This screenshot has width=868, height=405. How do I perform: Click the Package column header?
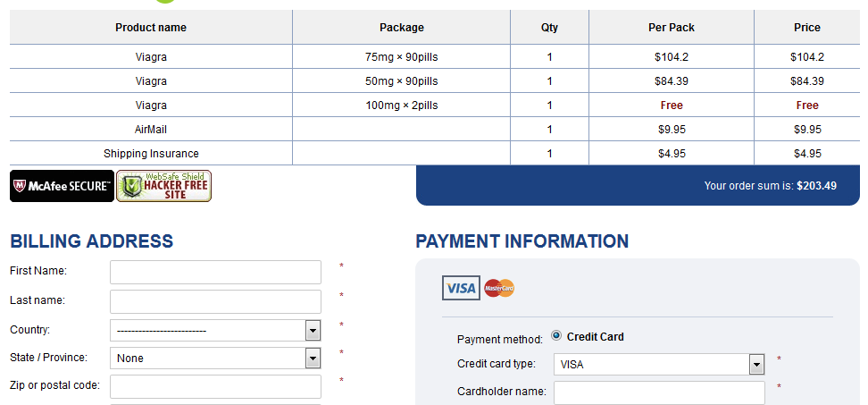point(401,27)
